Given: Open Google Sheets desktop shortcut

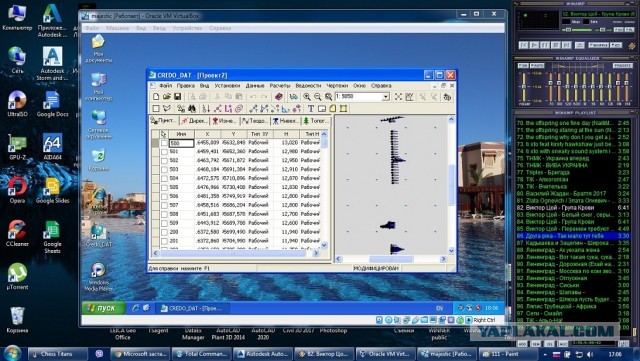Looking at the screenshot, I should (52, 237).
